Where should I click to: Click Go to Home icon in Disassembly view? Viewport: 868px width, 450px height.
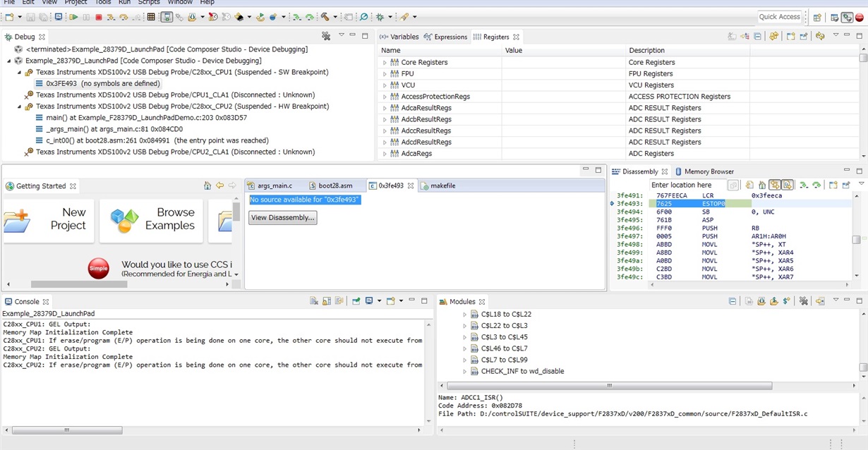[762, 185]
